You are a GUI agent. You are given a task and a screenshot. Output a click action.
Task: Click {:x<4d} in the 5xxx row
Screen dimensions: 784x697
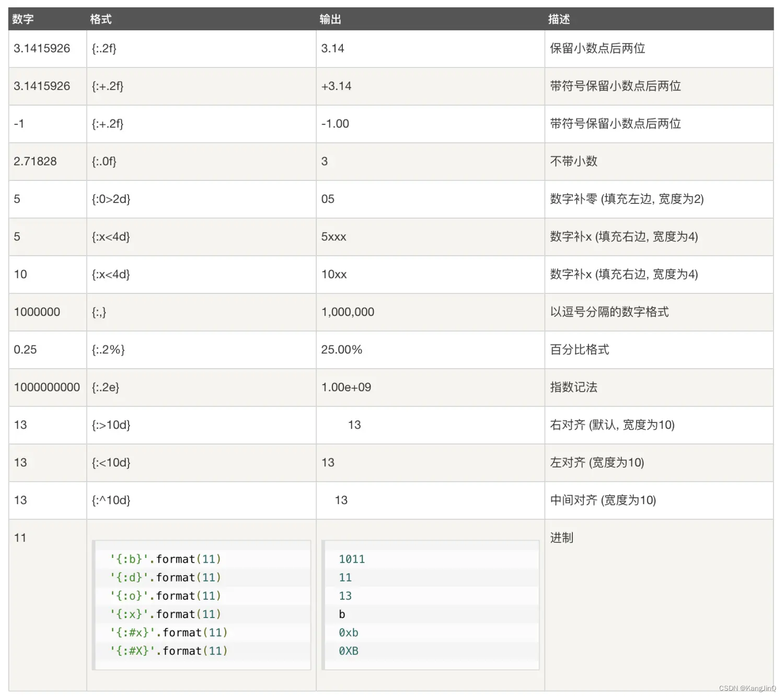(111, 237)
